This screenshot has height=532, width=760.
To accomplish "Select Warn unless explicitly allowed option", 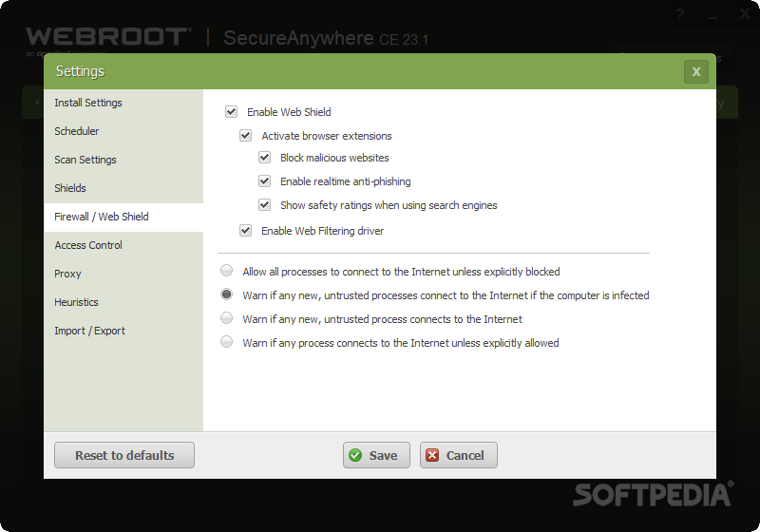I will (x=226, y=342).
